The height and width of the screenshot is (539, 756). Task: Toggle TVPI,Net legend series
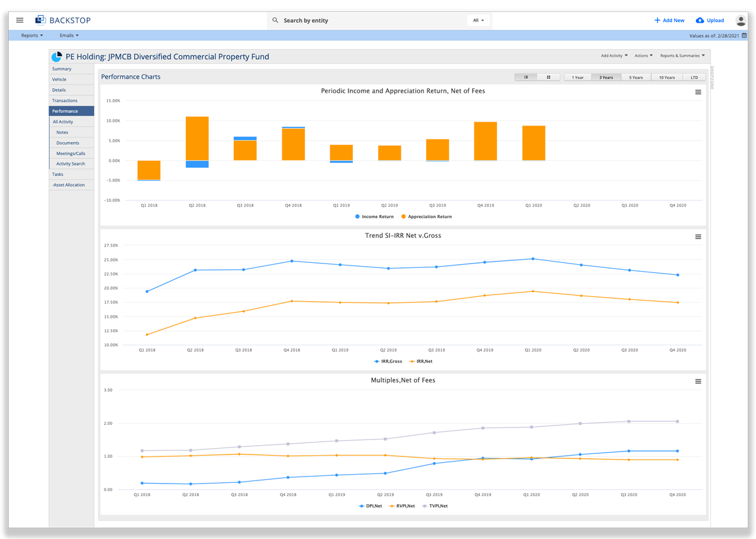click(x=435, y=506)
